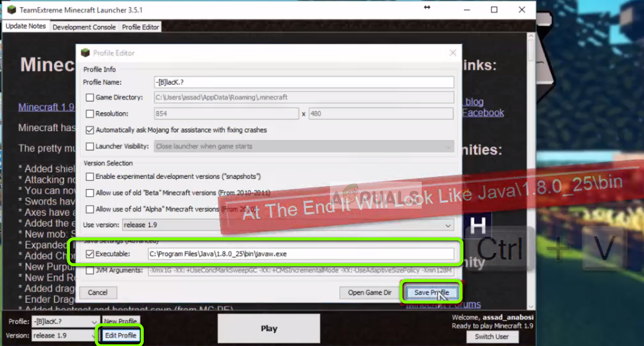Allow use of old Beta Minecraft versions
Viewport: 644px width, 346px height.
[90, 193]
